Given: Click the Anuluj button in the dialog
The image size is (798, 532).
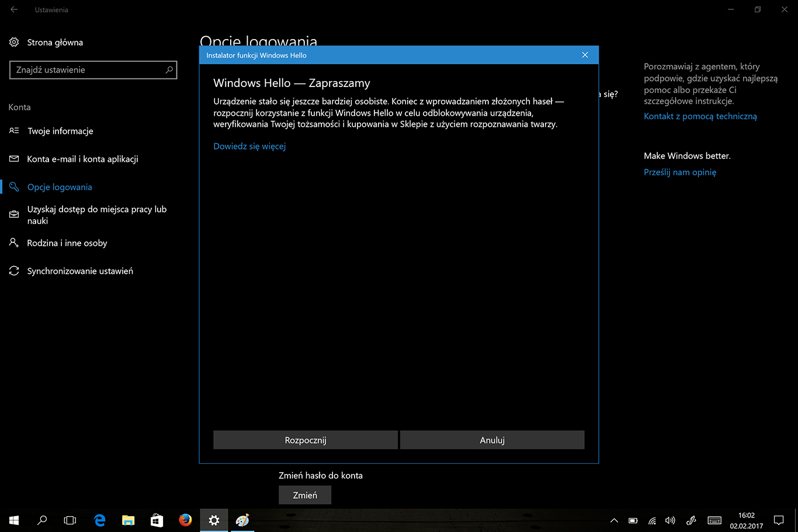Looking at the screenshot, I should click(492, 440).
